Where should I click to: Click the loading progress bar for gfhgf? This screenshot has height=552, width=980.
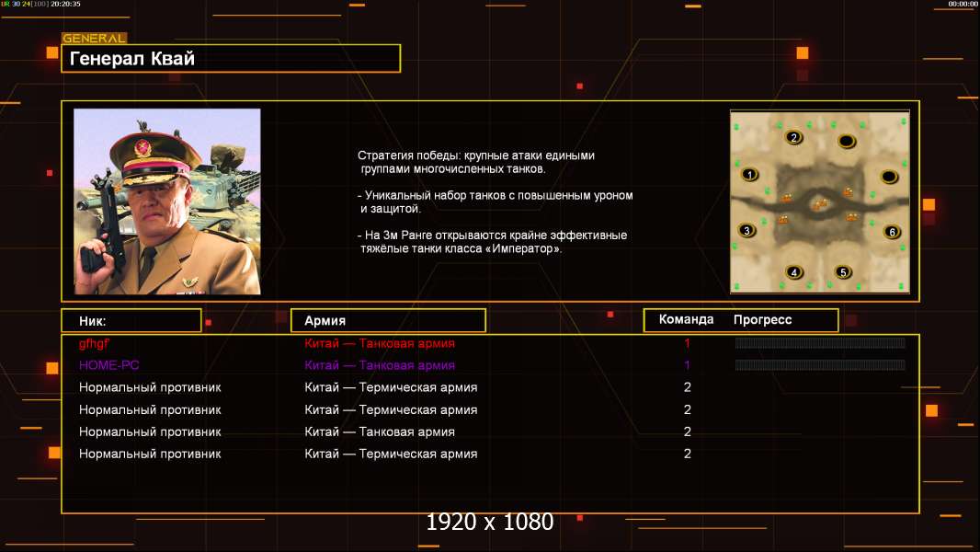pyautogui.click(x=820, y=342)
